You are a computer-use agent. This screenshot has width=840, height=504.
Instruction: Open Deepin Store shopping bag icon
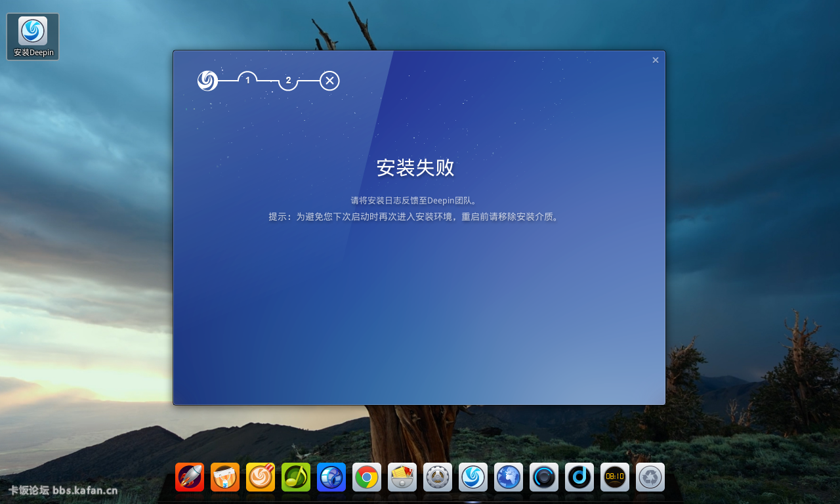(x=225, y=477)
